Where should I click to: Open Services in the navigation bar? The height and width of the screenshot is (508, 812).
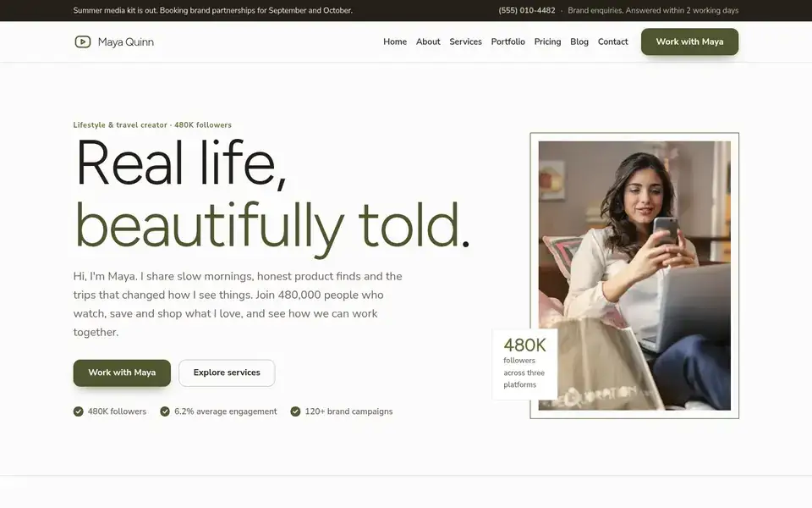(x=465, y=41)
